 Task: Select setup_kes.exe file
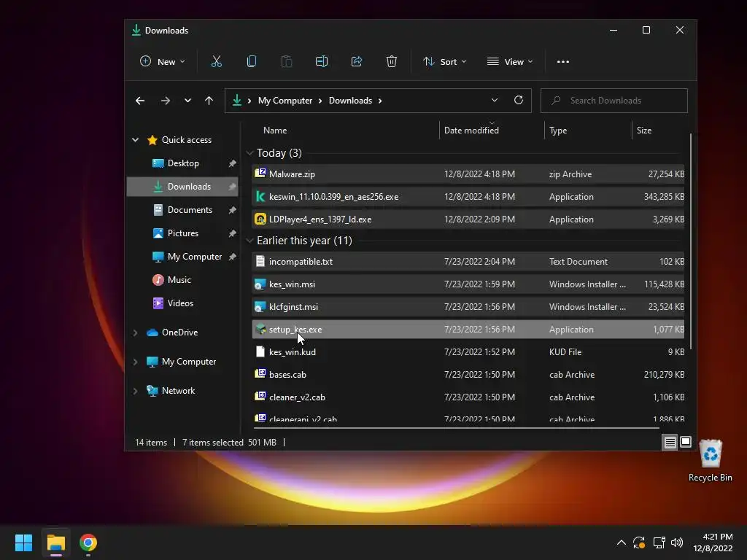tap(468, 330)
